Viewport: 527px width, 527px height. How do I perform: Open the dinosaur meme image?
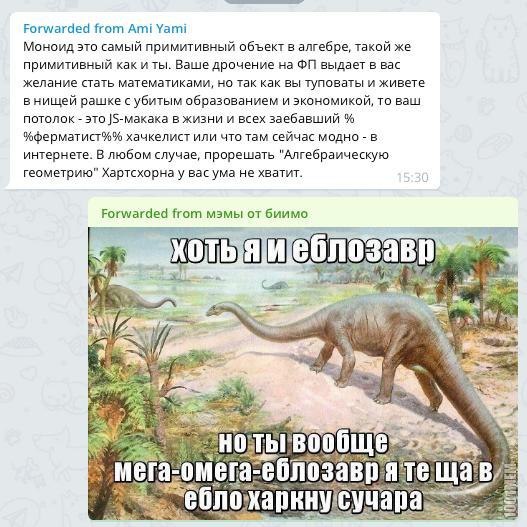tap(303, 373)
